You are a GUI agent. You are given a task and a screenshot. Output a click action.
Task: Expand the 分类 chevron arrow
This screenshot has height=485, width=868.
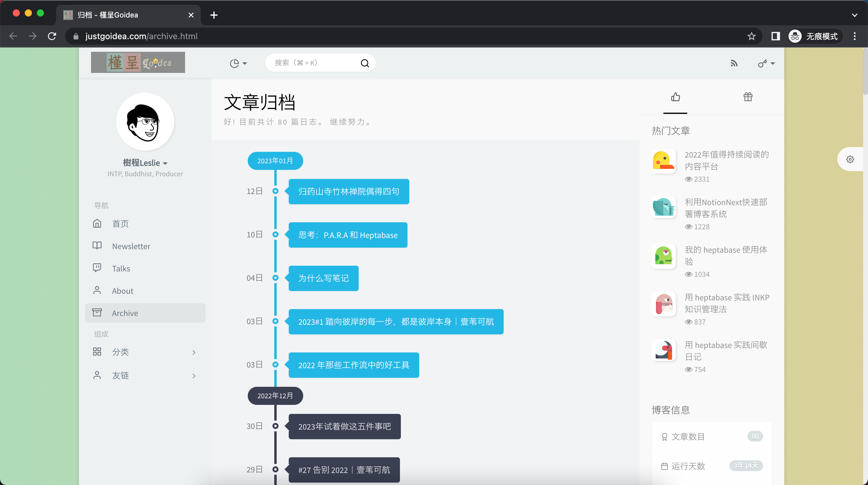(x=194, y=352)
